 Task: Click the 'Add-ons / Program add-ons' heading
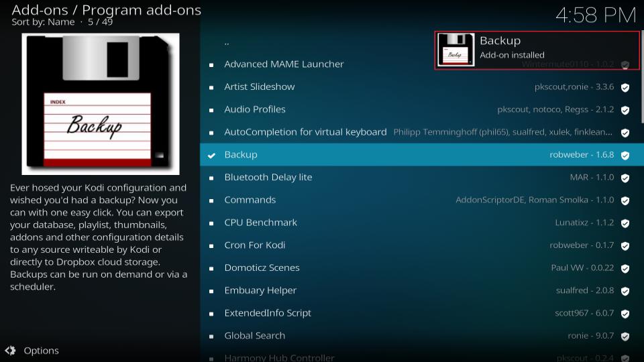click(x=107, y=9)
